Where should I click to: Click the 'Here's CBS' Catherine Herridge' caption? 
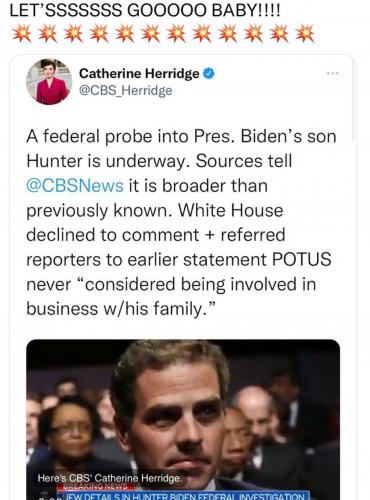[110, 478]
